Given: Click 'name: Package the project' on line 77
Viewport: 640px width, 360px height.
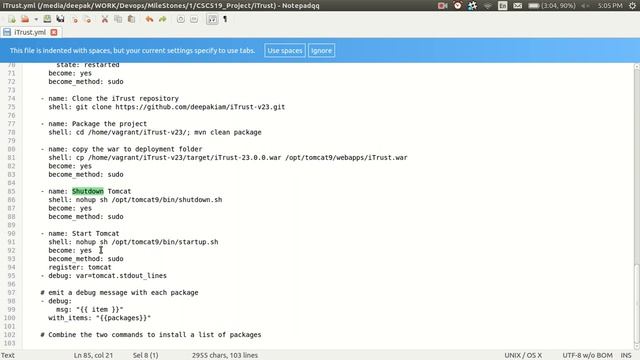Looking at the screenshot, I should tap(93, 124).
